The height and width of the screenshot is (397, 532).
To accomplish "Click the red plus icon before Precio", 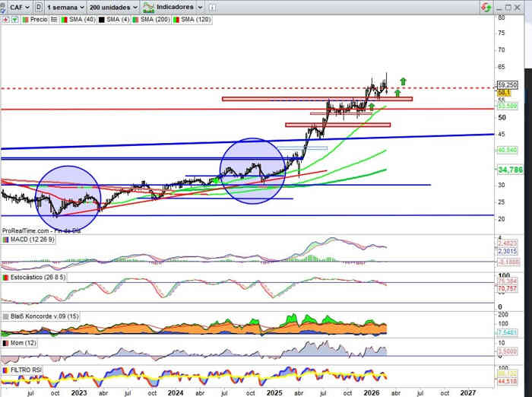I will (5, 20).
